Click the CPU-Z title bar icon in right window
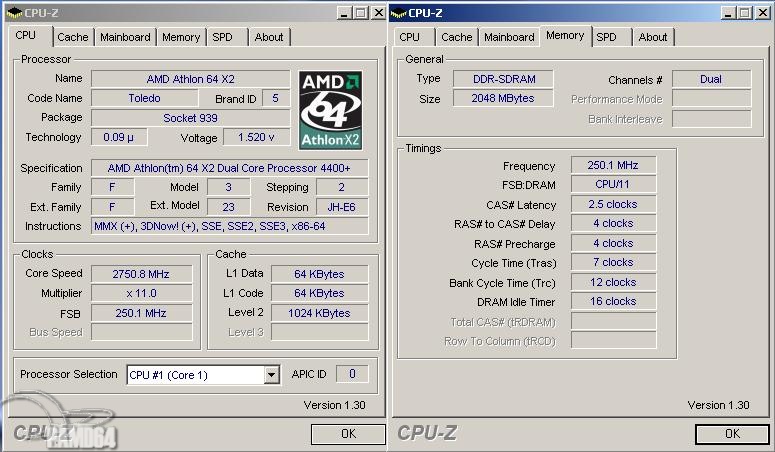The width and height of the screenshot is (775, 452). [398, 13]
